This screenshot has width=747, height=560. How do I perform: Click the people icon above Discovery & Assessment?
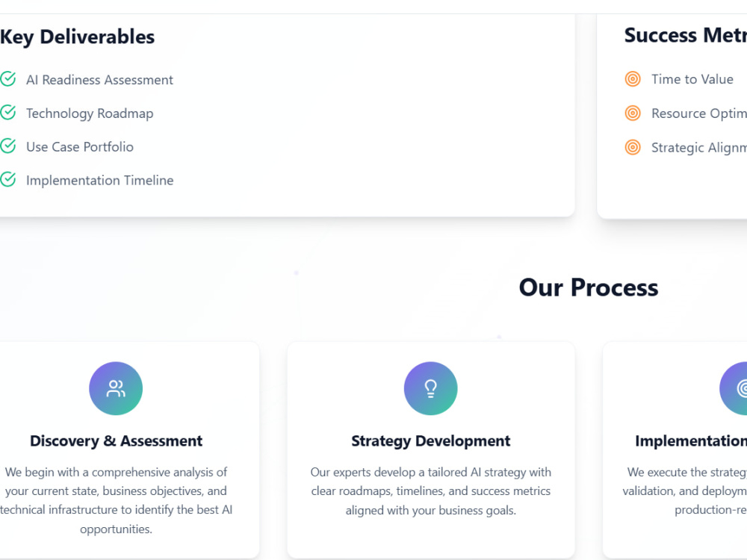pos(116,388)
